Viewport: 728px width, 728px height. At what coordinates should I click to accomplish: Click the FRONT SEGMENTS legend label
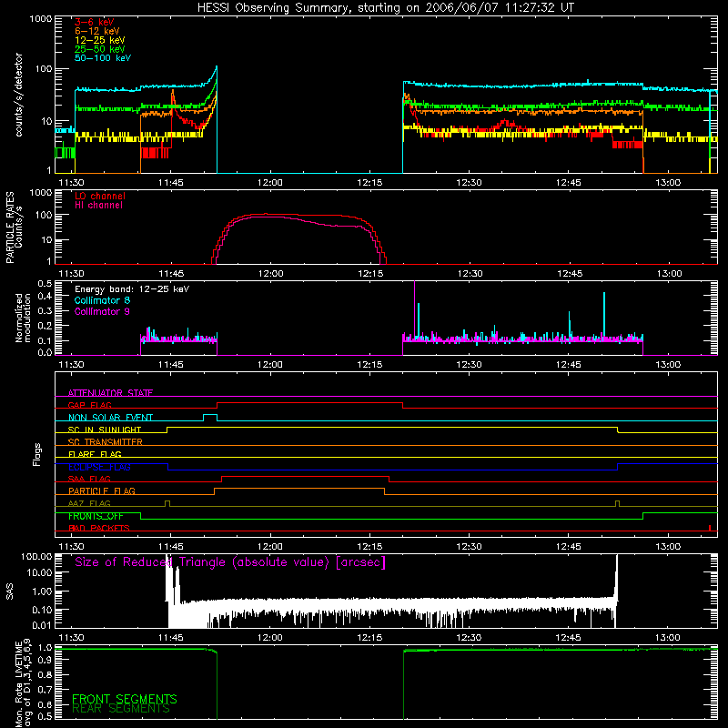(125, 699)
